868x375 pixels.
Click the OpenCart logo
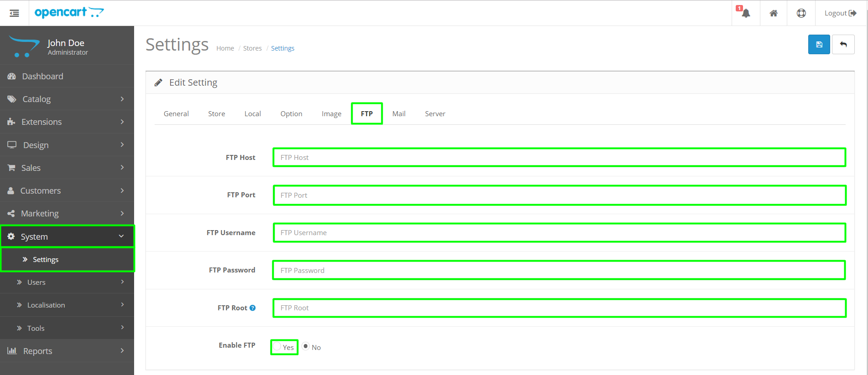point(69,13)
